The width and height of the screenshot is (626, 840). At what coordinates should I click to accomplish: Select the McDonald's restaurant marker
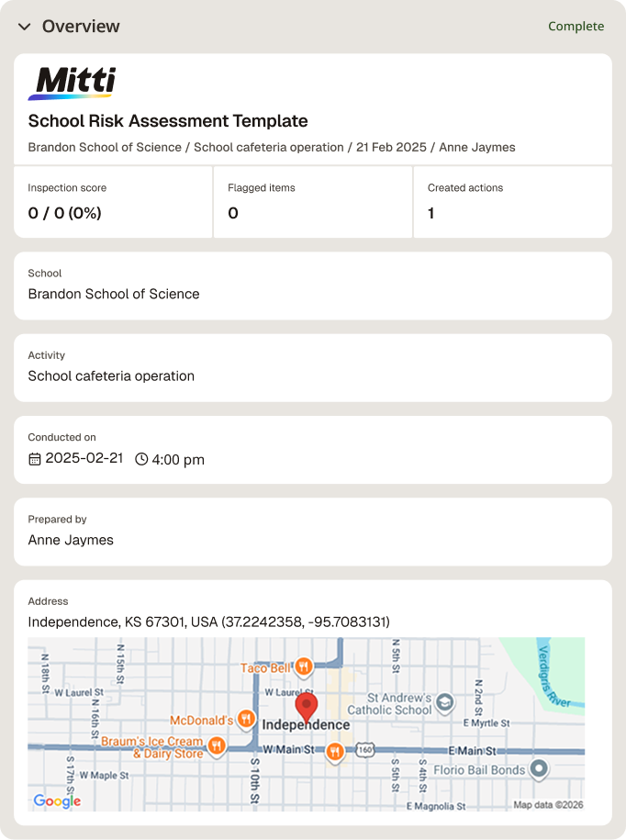tap(246, 719)
